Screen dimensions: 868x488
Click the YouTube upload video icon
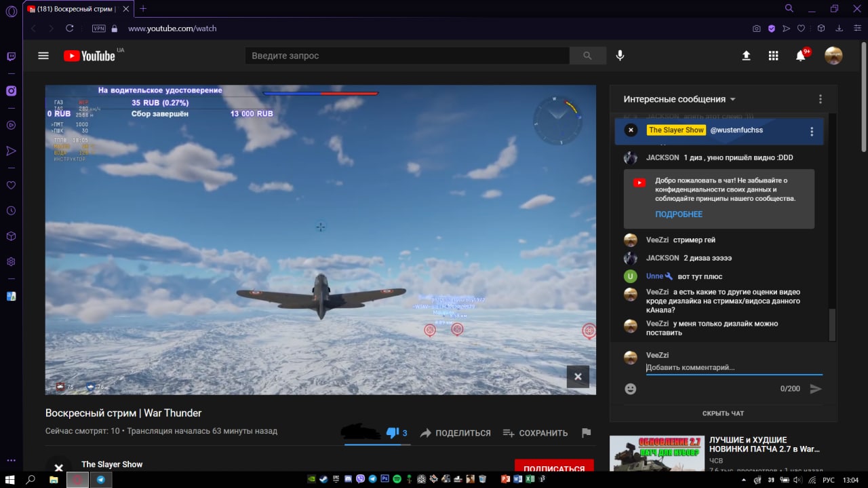click(746, 56)
